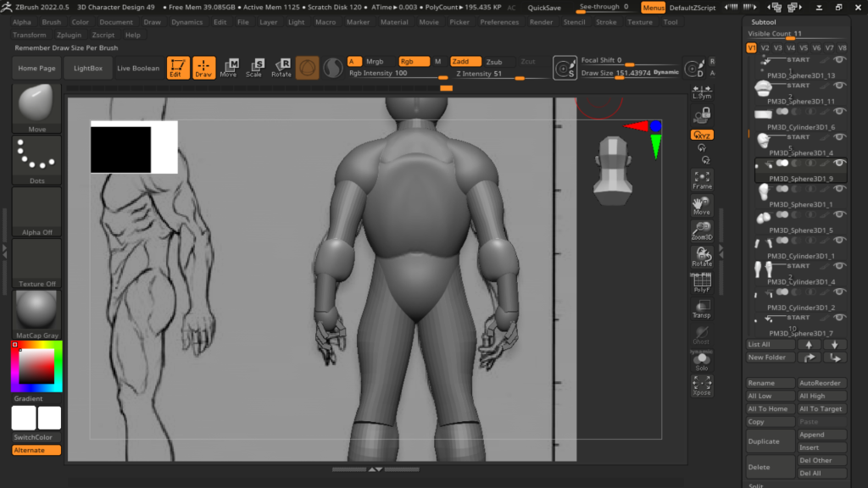
Task: Open the MatCap Gray material picker
Action: pos(36,313)
